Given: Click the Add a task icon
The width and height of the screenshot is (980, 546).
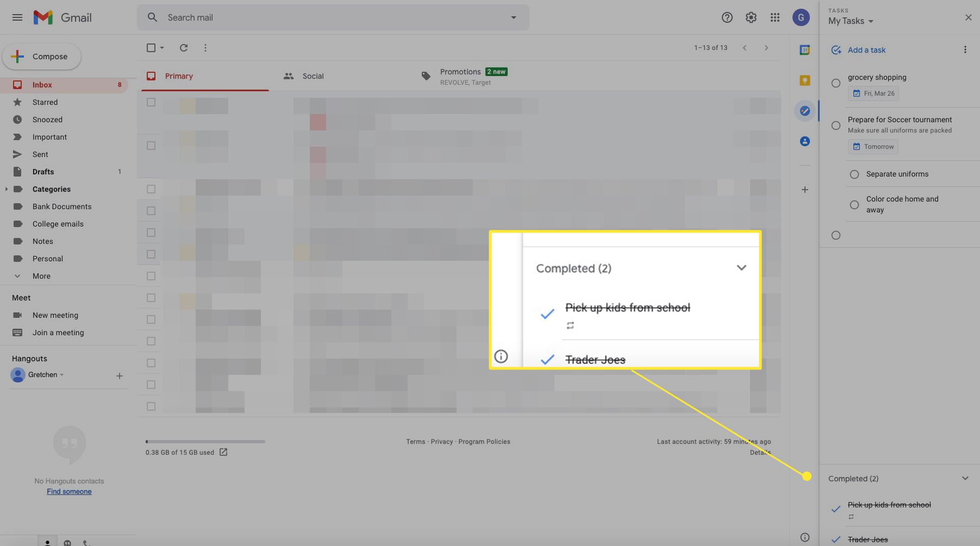Looking at the screenshot, I should [x=836, y=50].
